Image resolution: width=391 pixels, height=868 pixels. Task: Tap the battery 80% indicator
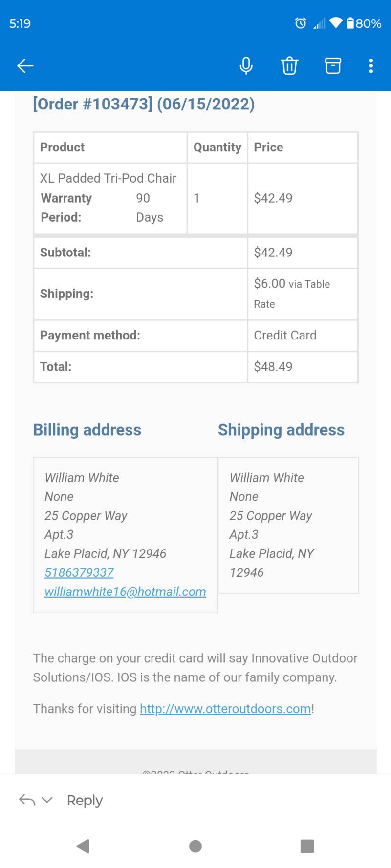(364, 23)
